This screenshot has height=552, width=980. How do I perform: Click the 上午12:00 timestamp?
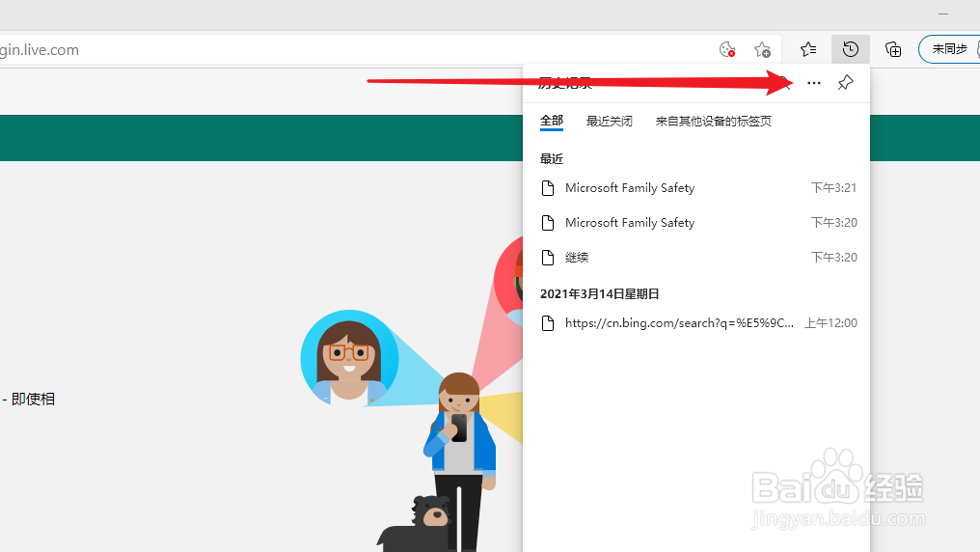[830, 323]
